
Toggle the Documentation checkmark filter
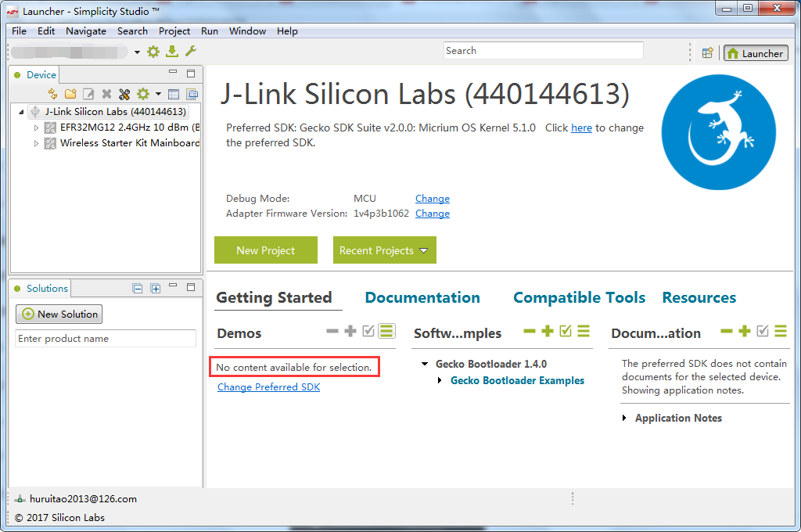pos(763,331)
